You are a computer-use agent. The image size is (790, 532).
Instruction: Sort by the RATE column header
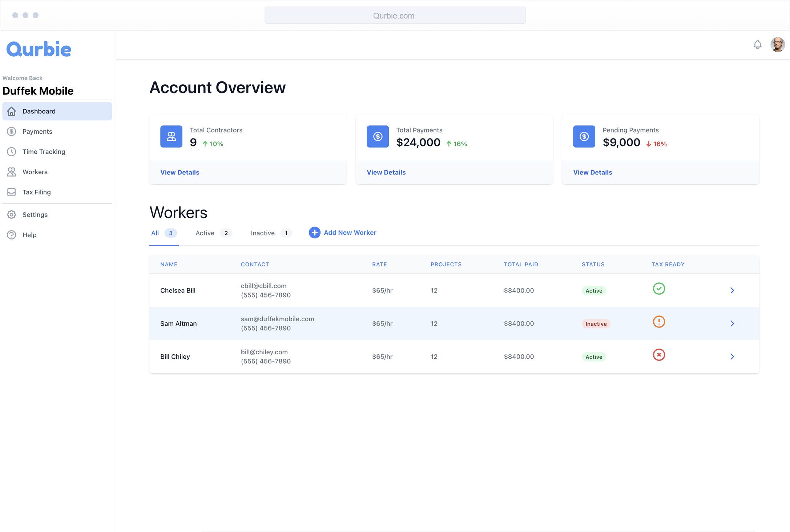[379, 264]
